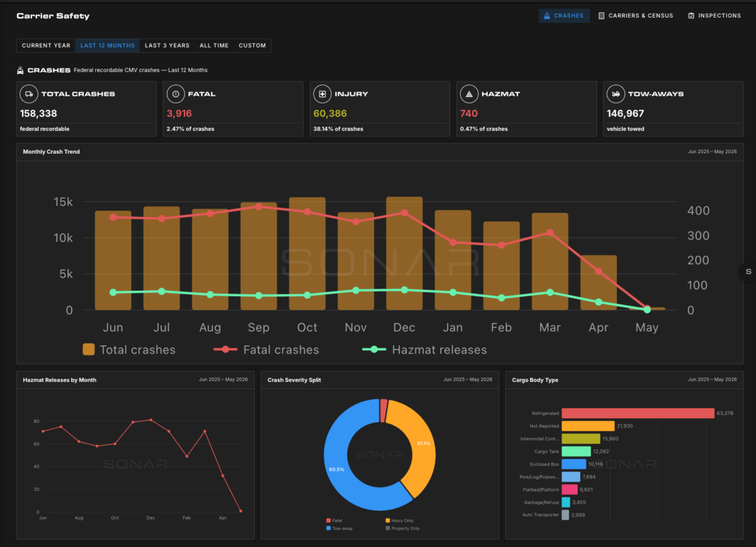756x547 pixels.
Task: Toggle Fatal crashes series legend
Action: (x=266, y=350)
